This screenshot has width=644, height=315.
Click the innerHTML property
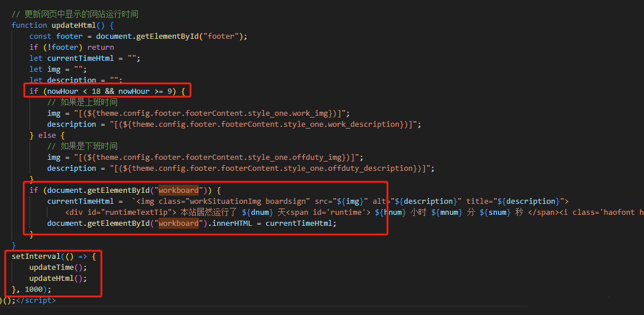point(233,223)
